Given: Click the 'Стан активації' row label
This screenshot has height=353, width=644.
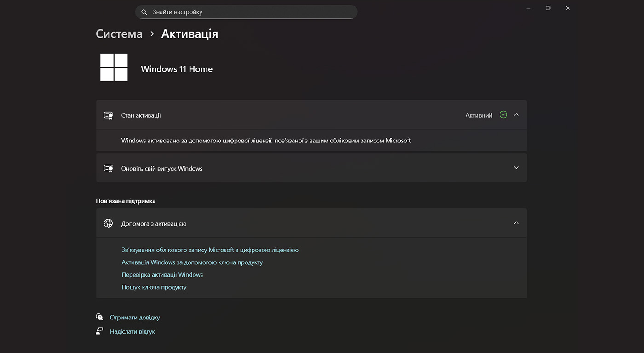Looking at the screenshot, I should (x=141, y=115).
